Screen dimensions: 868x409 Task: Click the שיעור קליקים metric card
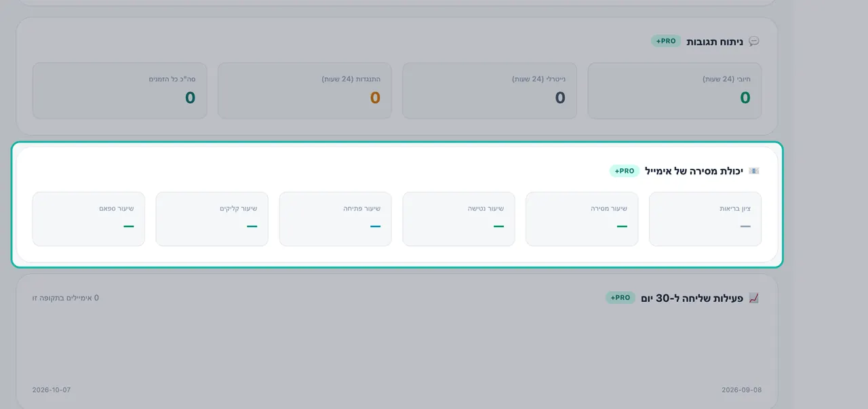point(212,219)
